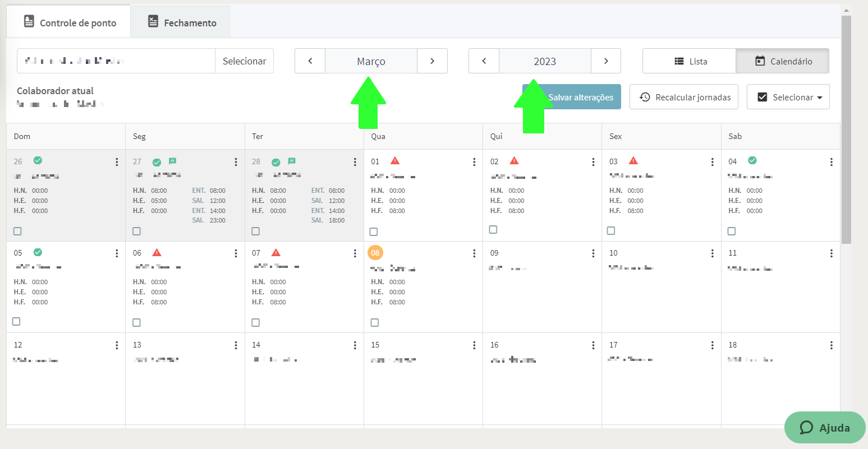This screenshot has height=449, width=868.
Task: Click green comment flag on day 27
Action: click(173, 161)
